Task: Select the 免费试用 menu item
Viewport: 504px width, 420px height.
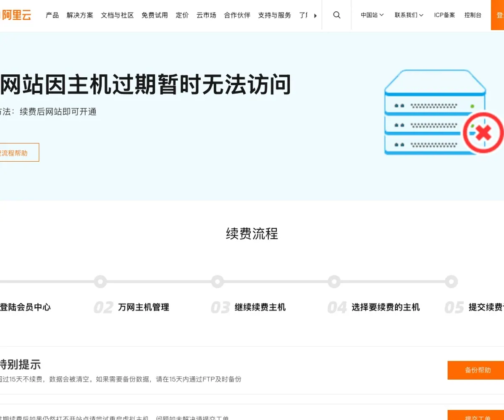Action: (155, 15)
